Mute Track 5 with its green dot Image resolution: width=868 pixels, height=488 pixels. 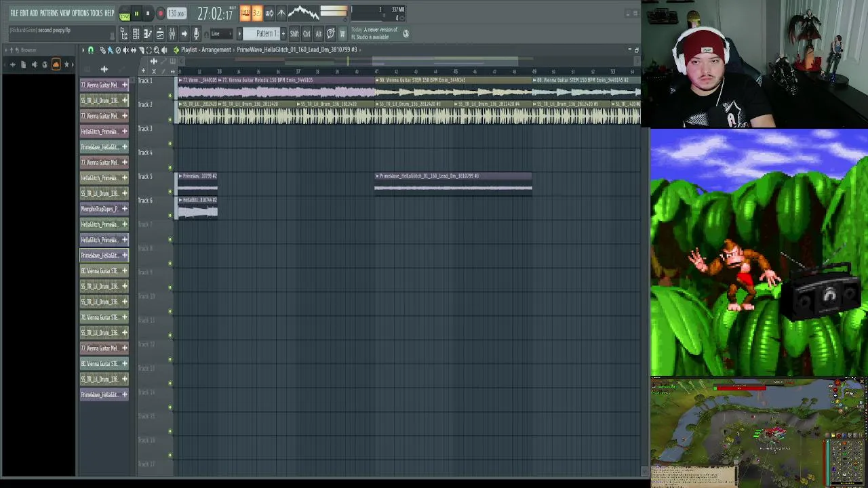[x=170, y=191]
